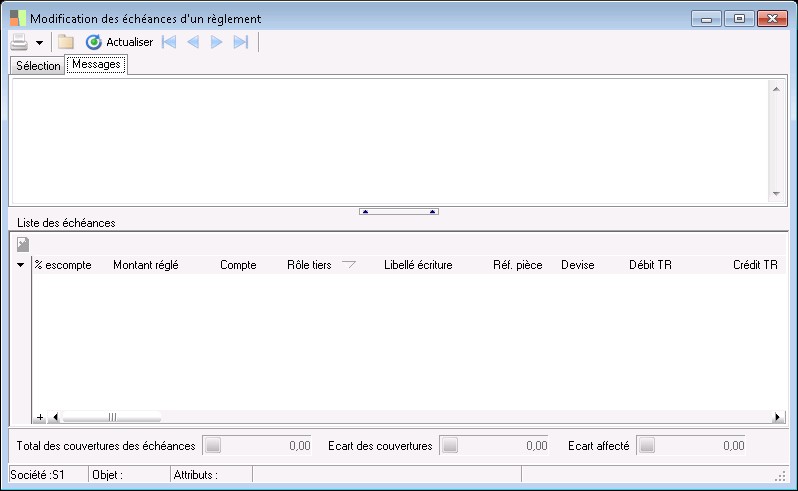Click Ecart des couvertures amount field
The image size is (798, 491).
[494, 446]
